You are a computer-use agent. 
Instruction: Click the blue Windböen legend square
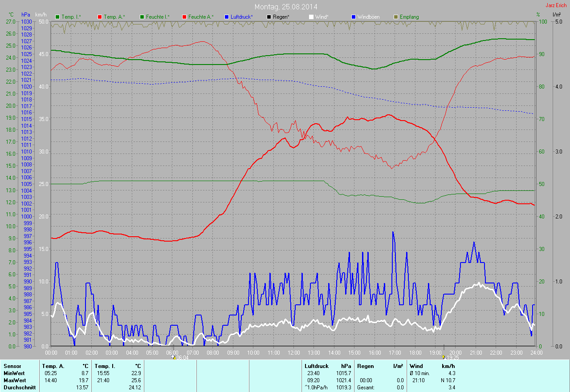354,17
